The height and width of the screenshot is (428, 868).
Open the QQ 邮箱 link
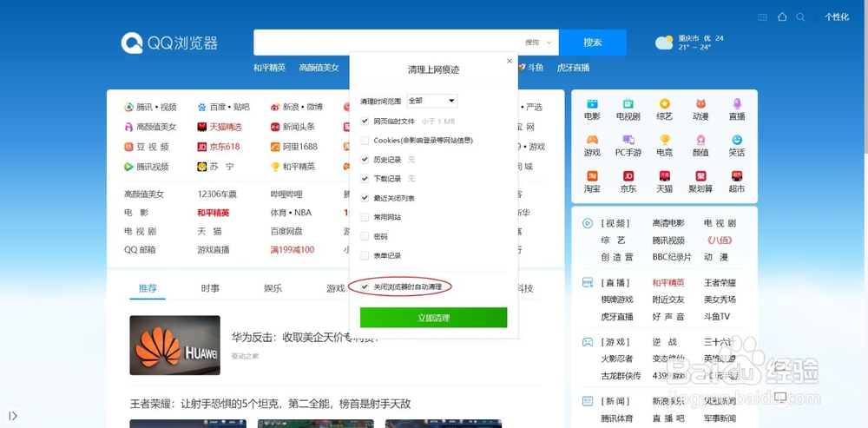tap(140, 250)
